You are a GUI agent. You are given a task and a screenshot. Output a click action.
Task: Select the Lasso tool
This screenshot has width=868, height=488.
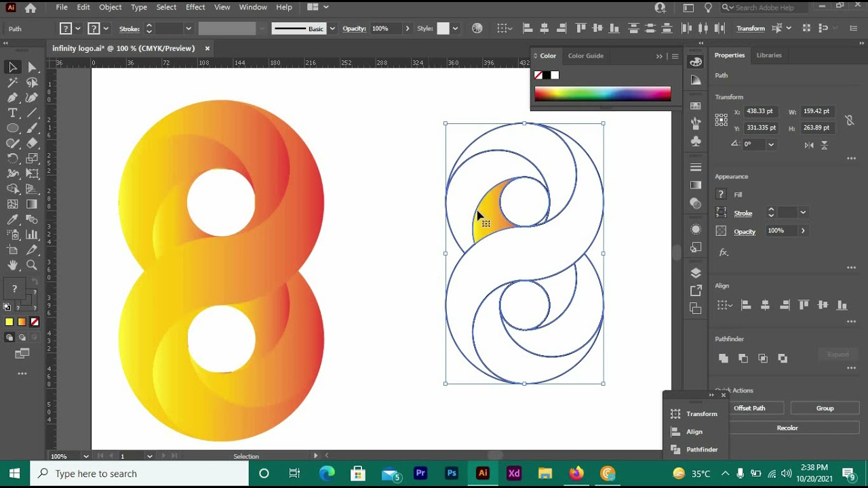[x=32, y=83]
